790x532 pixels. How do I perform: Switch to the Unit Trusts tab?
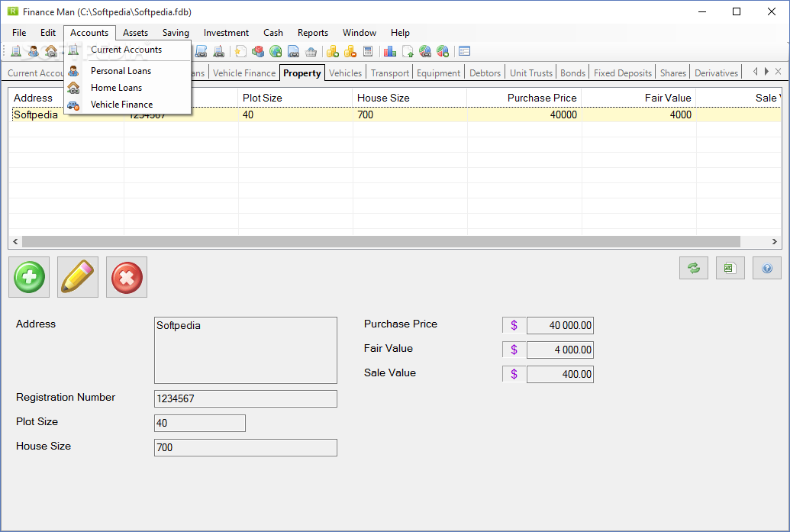(x=531, y=73)
